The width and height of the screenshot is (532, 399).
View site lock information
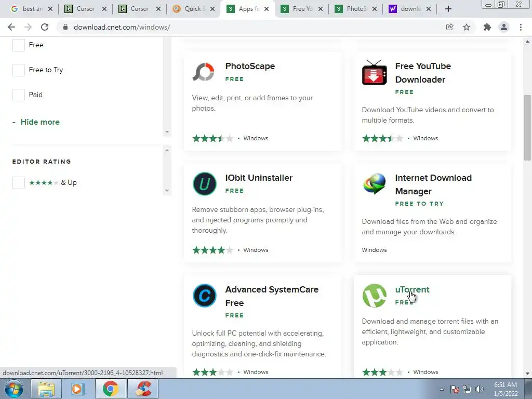coord(65,27)
